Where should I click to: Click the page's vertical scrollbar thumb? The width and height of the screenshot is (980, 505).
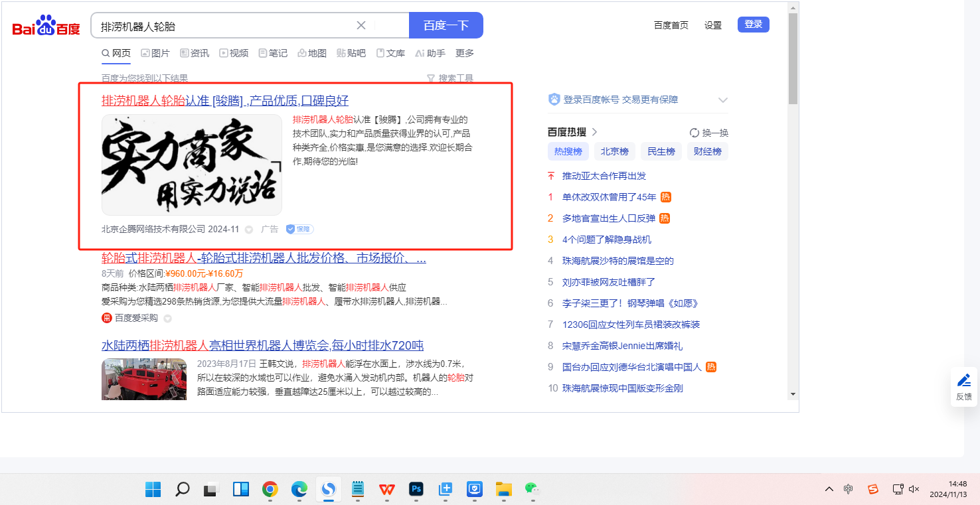tap(793, 58)
